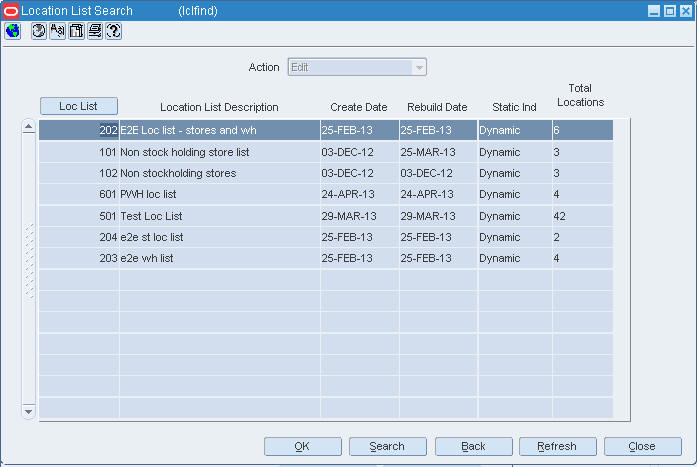The height and width of the screenshot is (467, 697).
Task: Click the Search button
Action: point(388,446)
